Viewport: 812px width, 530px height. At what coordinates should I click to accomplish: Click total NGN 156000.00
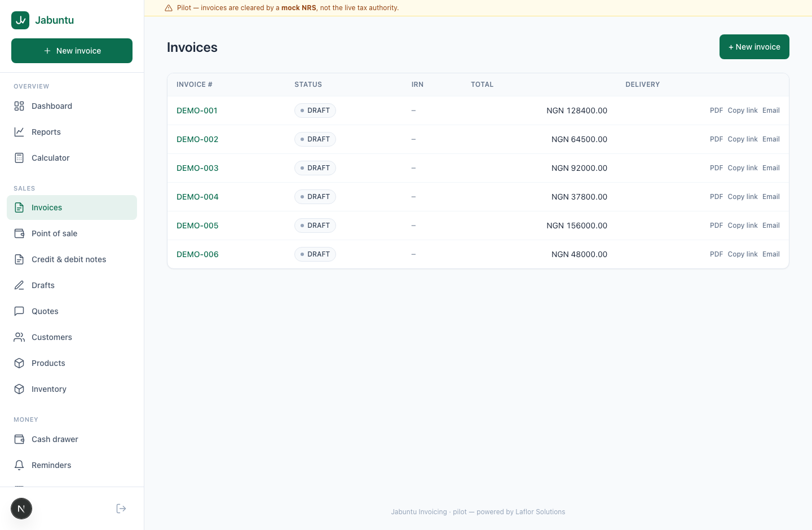click(x=577, y=226)
